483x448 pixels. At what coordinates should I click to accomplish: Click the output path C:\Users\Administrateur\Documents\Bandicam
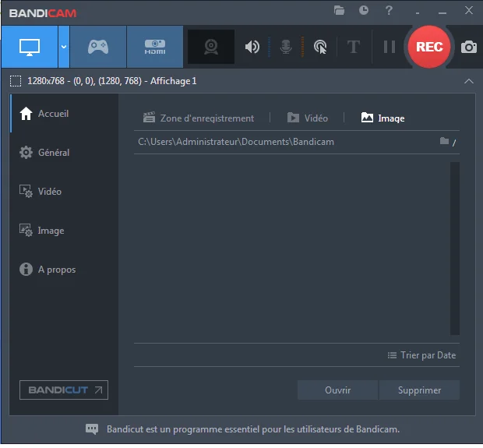click(236, 142)
